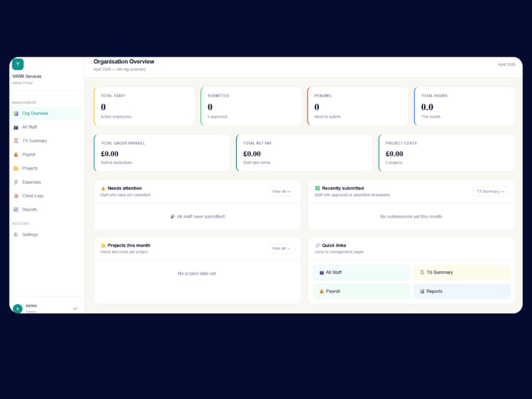Click the Total Net Pay card
This screenshot has width=532, height=399.
[x=304, y=153]
